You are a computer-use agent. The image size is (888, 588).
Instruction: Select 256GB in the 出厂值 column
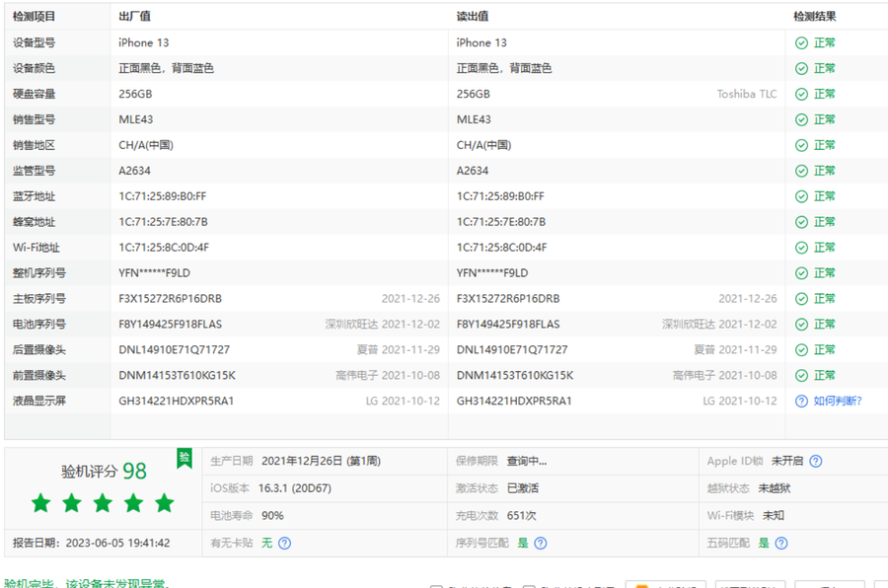point(135,94)
